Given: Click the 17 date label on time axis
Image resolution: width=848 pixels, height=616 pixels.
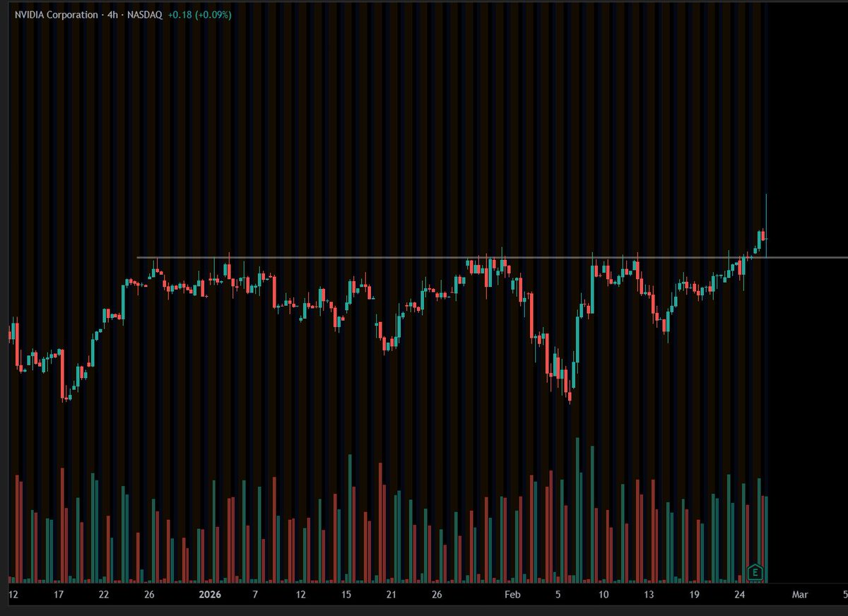Looking at the screenshot, I should (59, 595).
